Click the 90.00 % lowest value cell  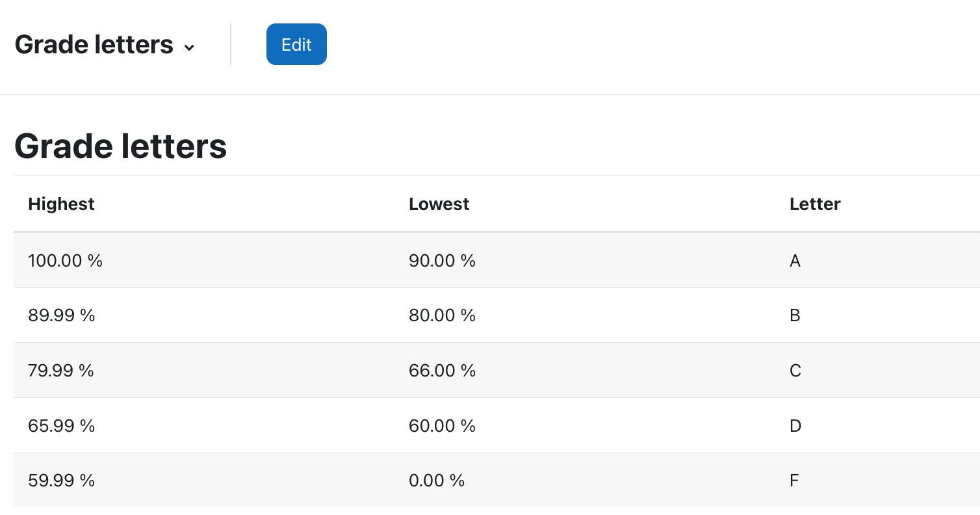pyautogui.click(x=442, y=261)
